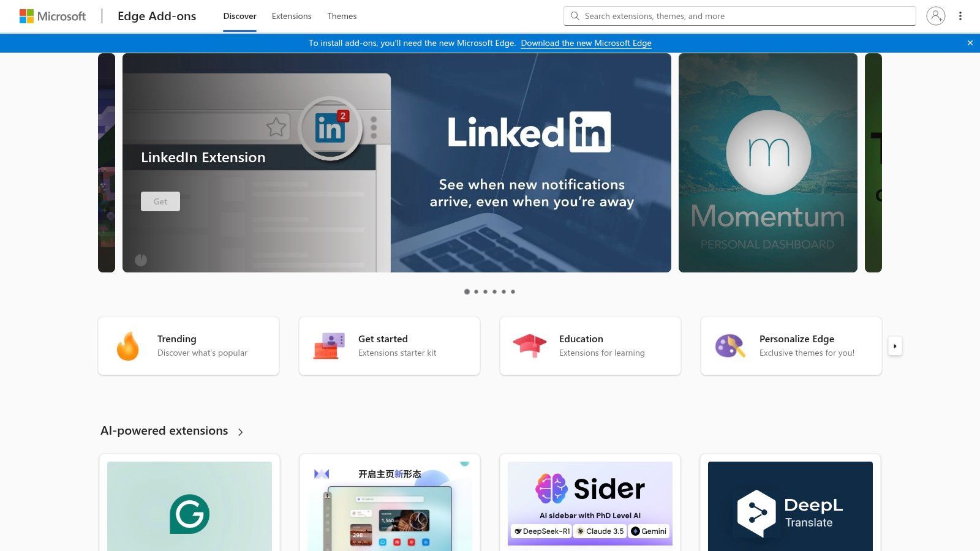
Task: Click the Trending flame icon
Action: [x=127, y=346]
